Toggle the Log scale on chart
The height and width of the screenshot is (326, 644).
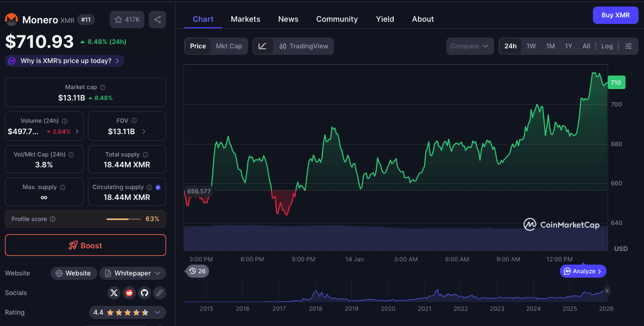click(607, 46)
